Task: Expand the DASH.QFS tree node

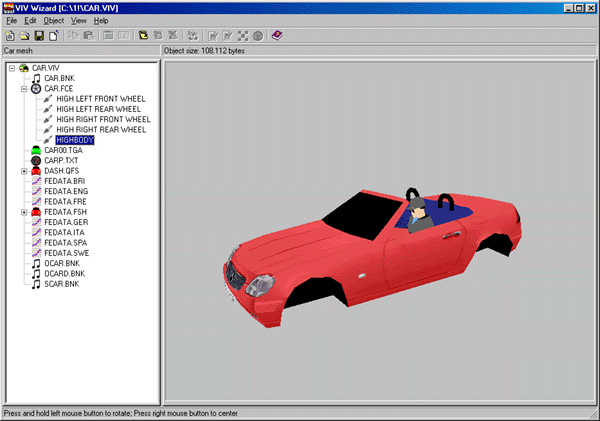Action: pos(24,171)
